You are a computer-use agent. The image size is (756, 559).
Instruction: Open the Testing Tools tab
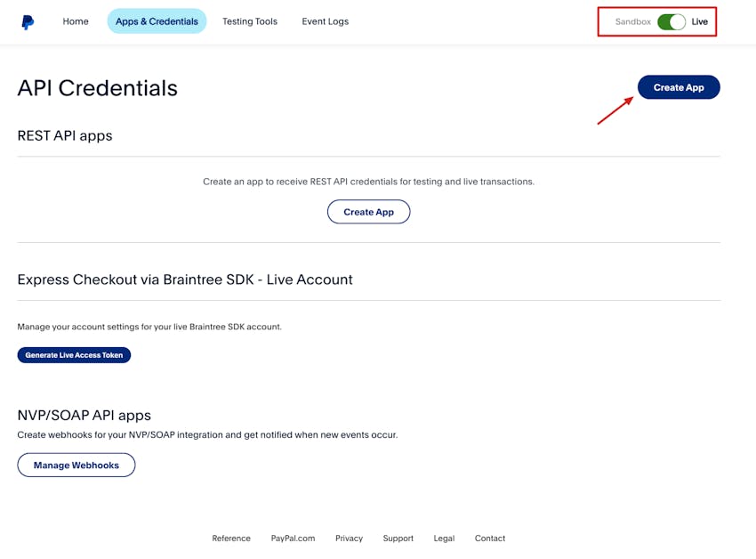(250, 21)
